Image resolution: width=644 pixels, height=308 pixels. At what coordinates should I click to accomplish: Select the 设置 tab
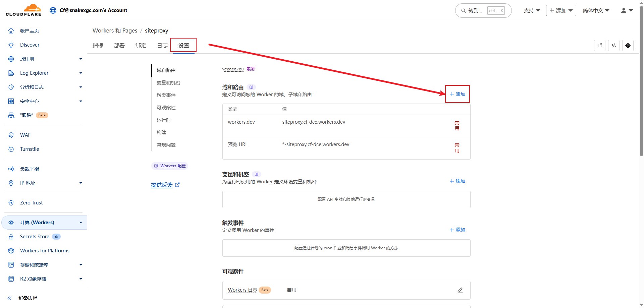point(184,45)
